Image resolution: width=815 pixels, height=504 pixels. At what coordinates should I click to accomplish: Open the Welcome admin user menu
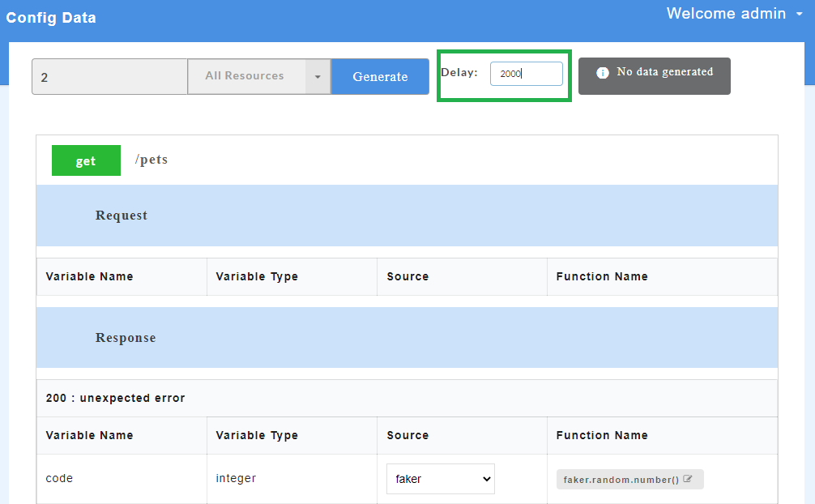pos(726,14)
